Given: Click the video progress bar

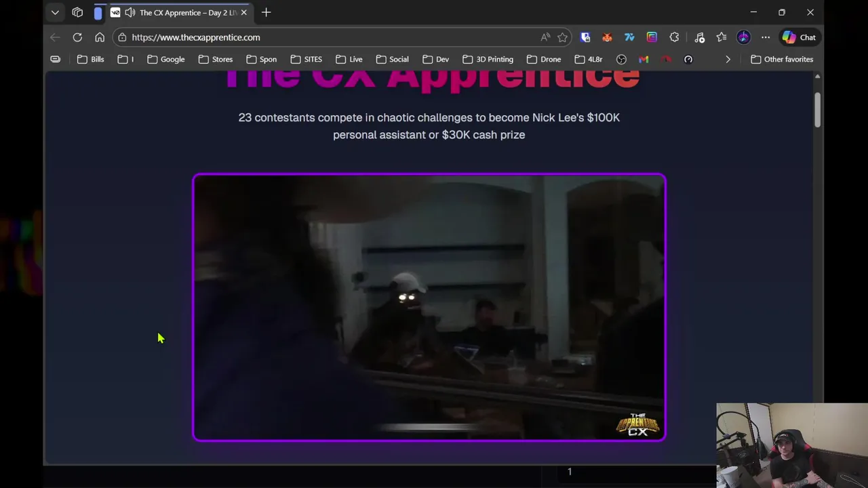Looking at the screenshot, I should pyautogui.click(x=429, y=427).
